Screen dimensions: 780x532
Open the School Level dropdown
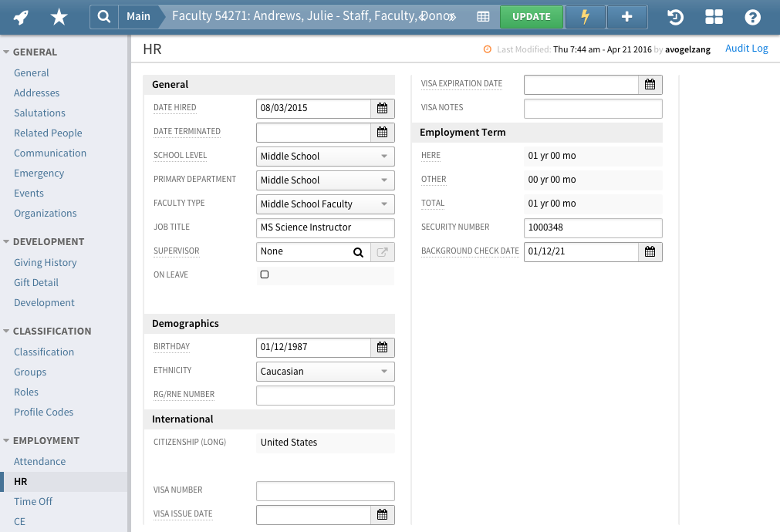325,157
